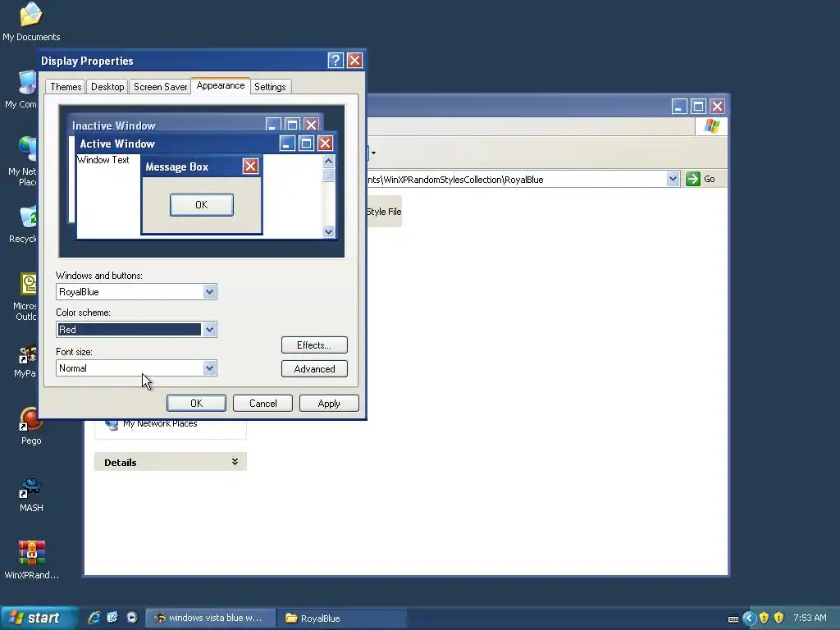Close the Display Properties dialog

[354, 61]
